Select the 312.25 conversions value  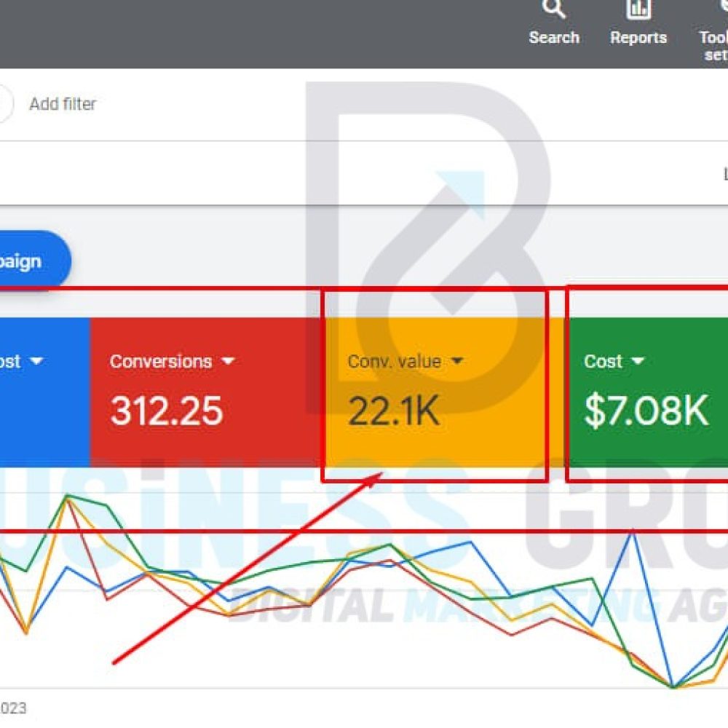(167, 411)
